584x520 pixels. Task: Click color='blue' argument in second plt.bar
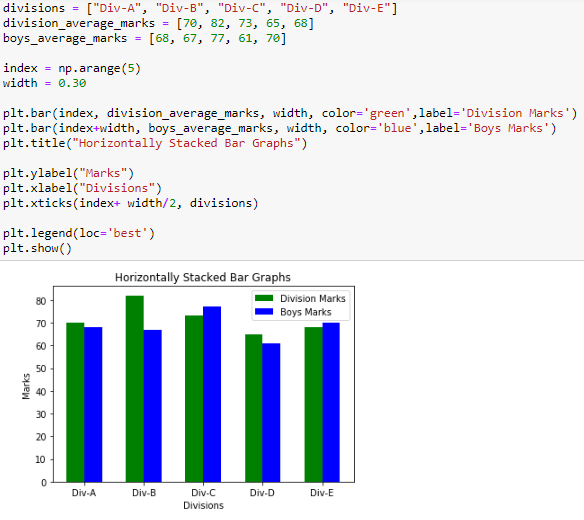tap(376, 128)
